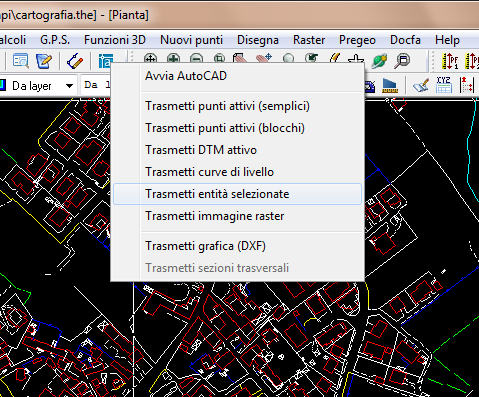Click the brush cleanup icon
Viewport: 479px width, 397px height.
(421, 85)
